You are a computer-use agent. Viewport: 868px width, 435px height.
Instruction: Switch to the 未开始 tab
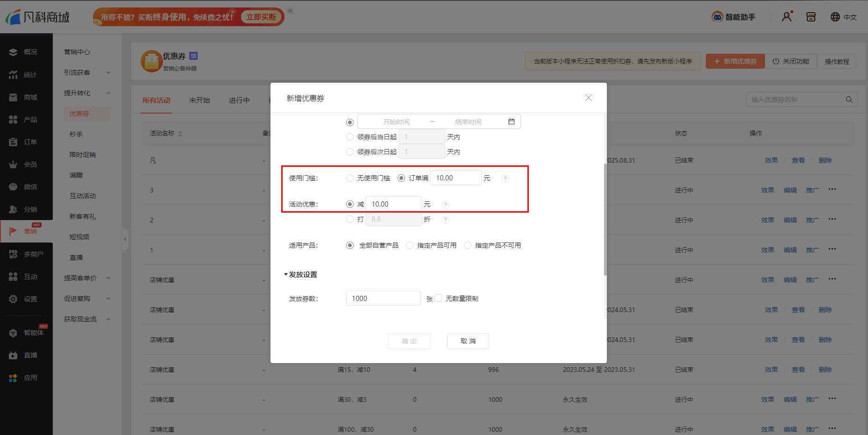point(199,100)
